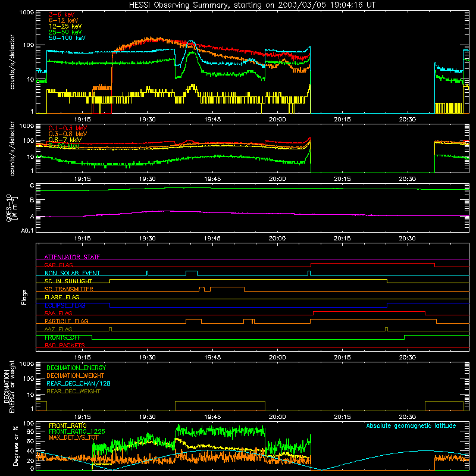Click the Degrees or % axis label
Viewport: 476px width, 476px height.
pyautogui.click(x=15, y=446)
